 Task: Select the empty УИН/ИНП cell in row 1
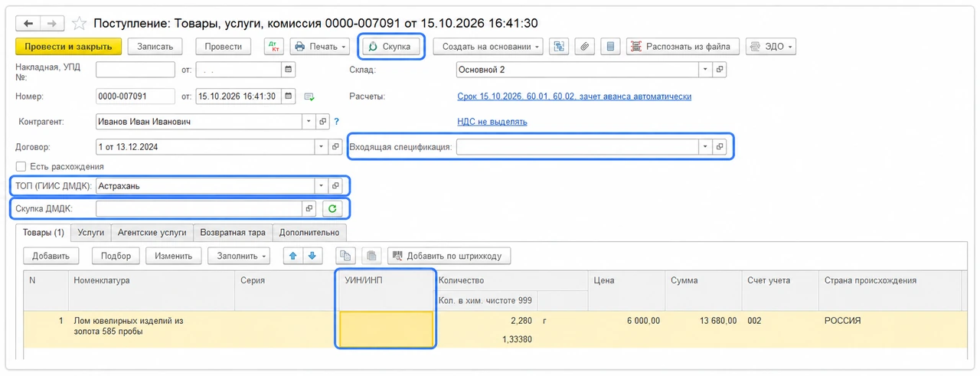[x=387, y=329]
